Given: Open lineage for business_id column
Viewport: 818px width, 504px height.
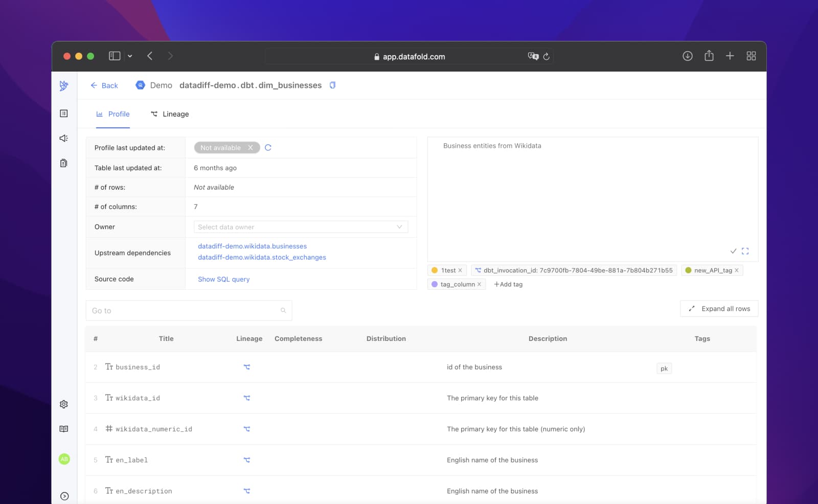Looking at the screenshot, I should point(247,367).
